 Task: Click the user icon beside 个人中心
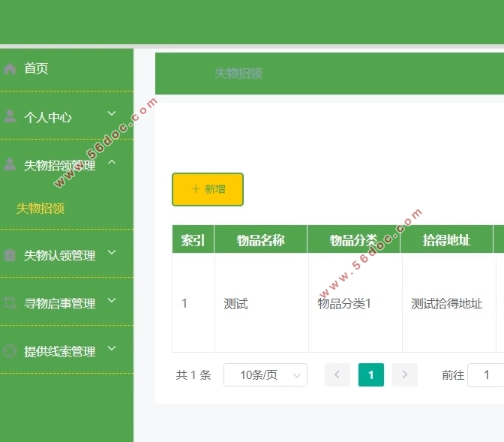10,116
